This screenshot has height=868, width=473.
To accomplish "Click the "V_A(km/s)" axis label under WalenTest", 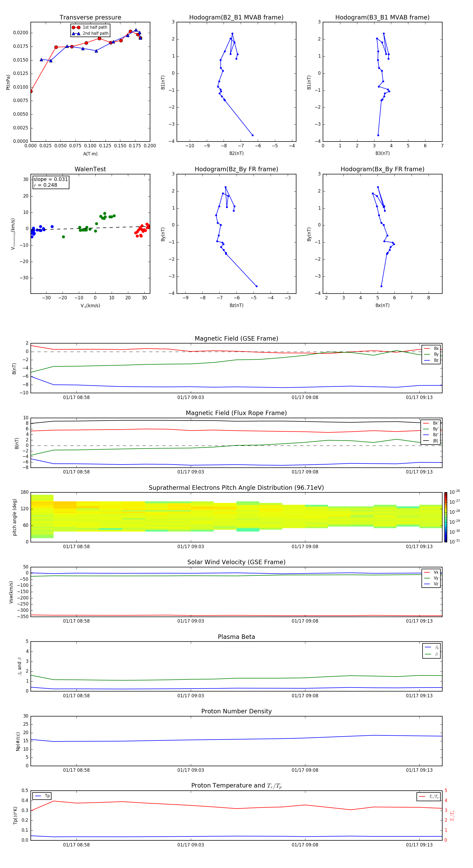I will pyautogui.click(x=90, y=306).
